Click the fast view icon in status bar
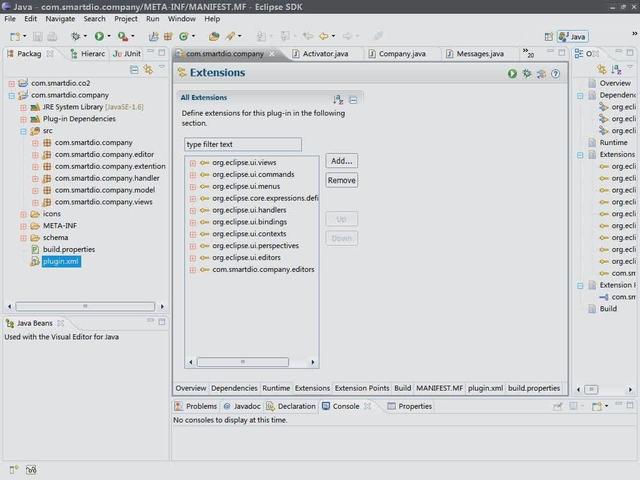The width and height of the screenshot is (640, 480). (14, 470)
